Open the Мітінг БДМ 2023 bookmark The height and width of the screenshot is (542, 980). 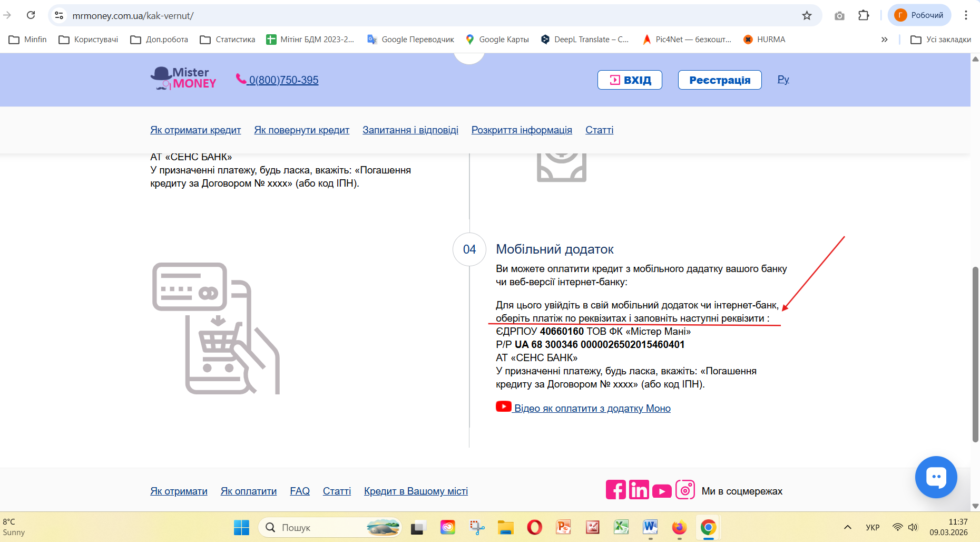tap(310, 40)
